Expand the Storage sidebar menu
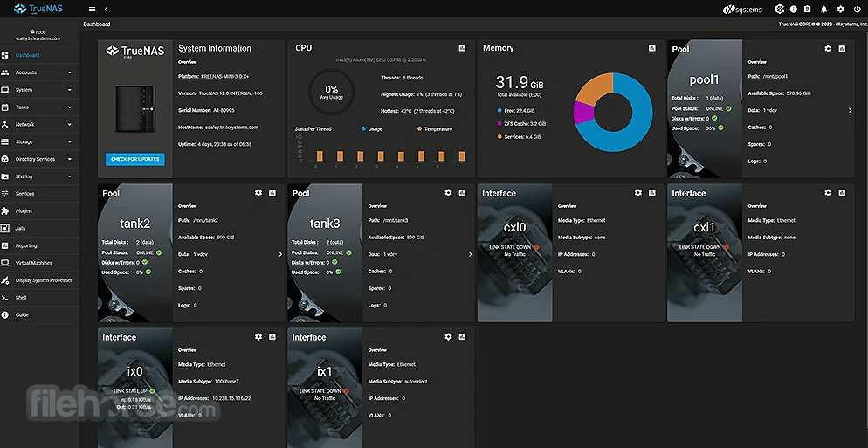Image resolution: width=868 pixels, height=448 pixels. 39,141
